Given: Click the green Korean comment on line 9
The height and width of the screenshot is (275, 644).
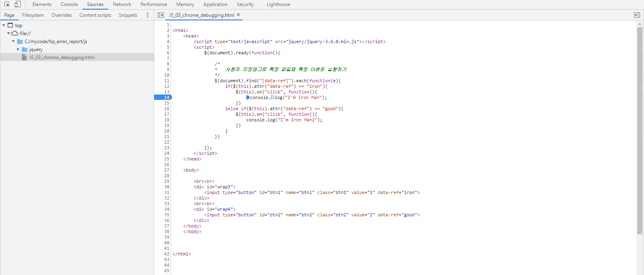Looking at the screenshot, I should (x=286, y=69).
